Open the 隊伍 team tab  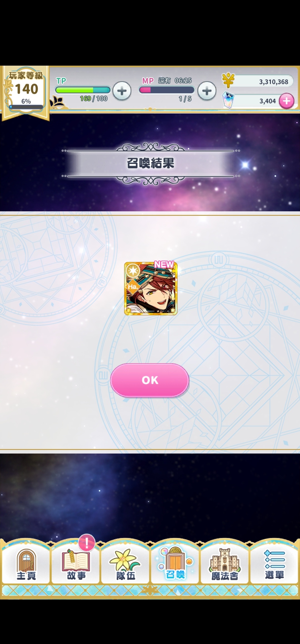pyautogui.click(x=126, y=565)
